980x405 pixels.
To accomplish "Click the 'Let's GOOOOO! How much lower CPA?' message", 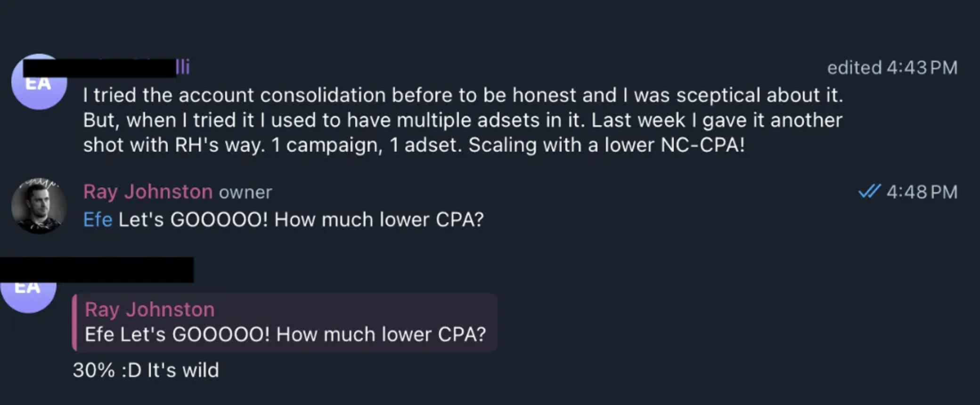I will tap(301, 219).
